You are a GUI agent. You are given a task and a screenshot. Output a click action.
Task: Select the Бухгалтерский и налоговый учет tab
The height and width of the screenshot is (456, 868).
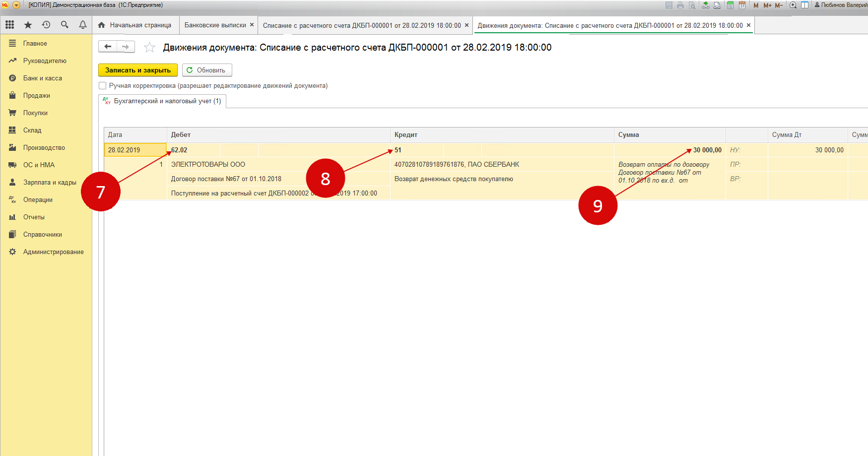pos(162,101)
